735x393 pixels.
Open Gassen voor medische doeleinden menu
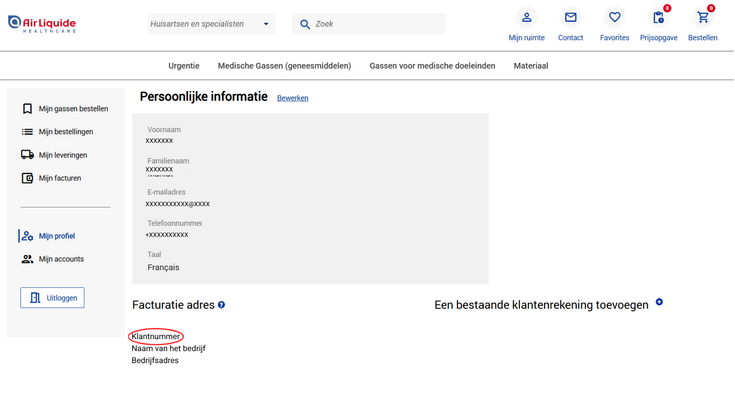432,66
